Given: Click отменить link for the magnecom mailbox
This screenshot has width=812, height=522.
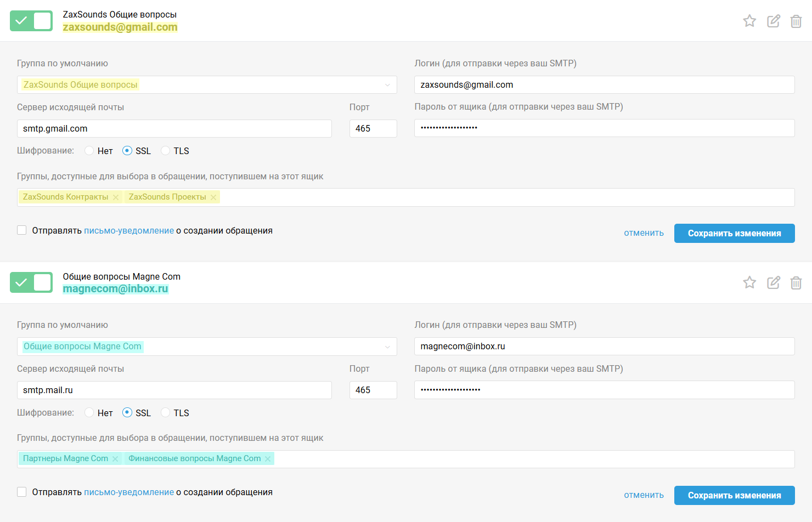Looking at the screenshot, I should coord(644,495).
